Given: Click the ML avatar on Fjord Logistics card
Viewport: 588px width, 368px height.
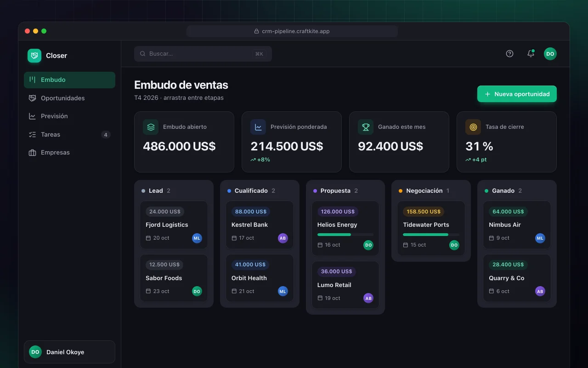Looking at the screenshot, I should click(197, 238).
